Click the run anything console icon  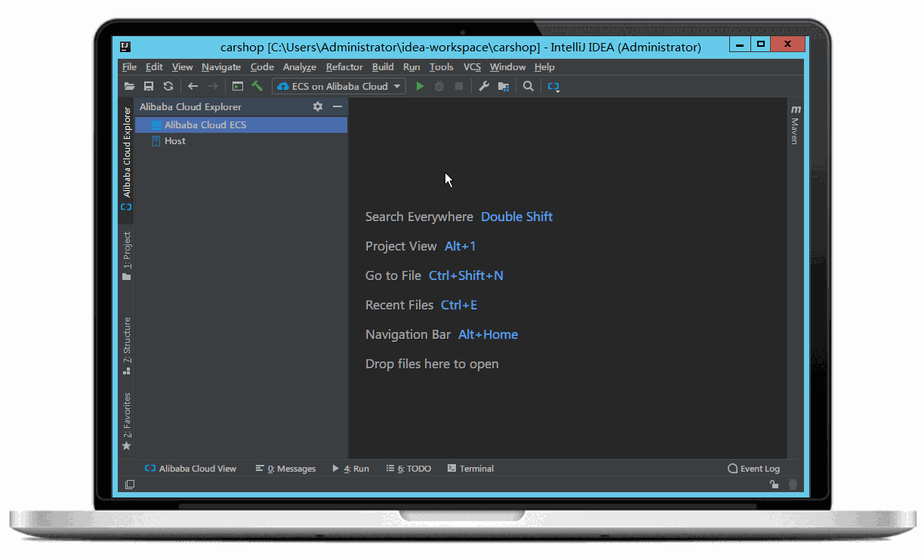click(237, 86)
